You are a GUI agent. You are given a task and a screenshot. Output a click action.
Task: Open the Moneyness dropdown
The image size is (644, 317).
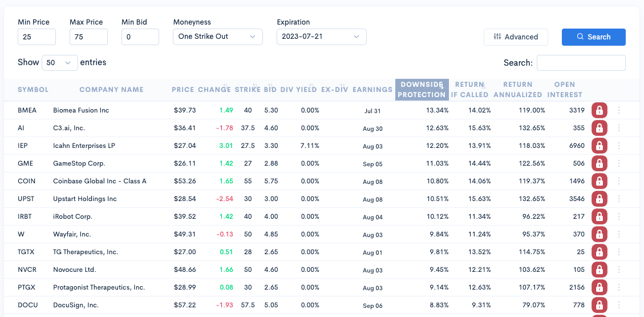pyautogui.click(x=218, y=37)
